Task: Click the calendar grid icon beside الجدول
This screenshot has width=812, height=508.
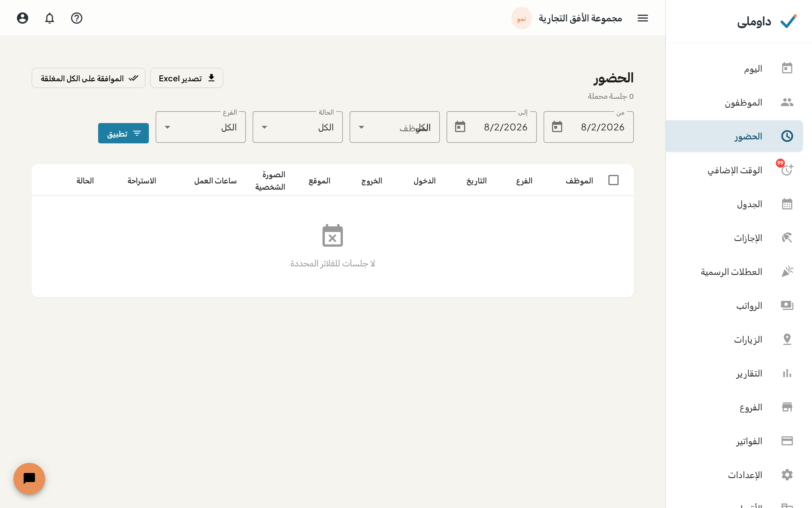Action: click(x=787, y=204)
